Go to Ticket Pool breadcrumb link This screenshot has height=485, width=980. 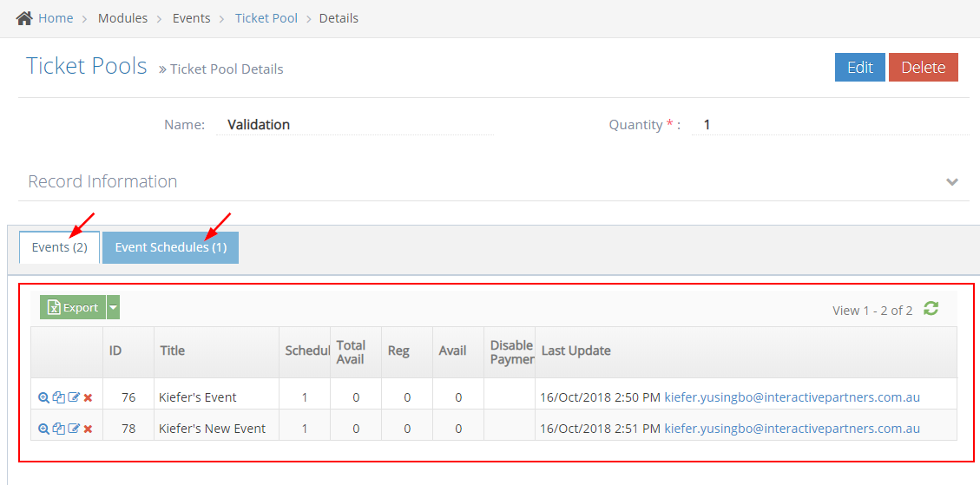click(x=266, y=18)
